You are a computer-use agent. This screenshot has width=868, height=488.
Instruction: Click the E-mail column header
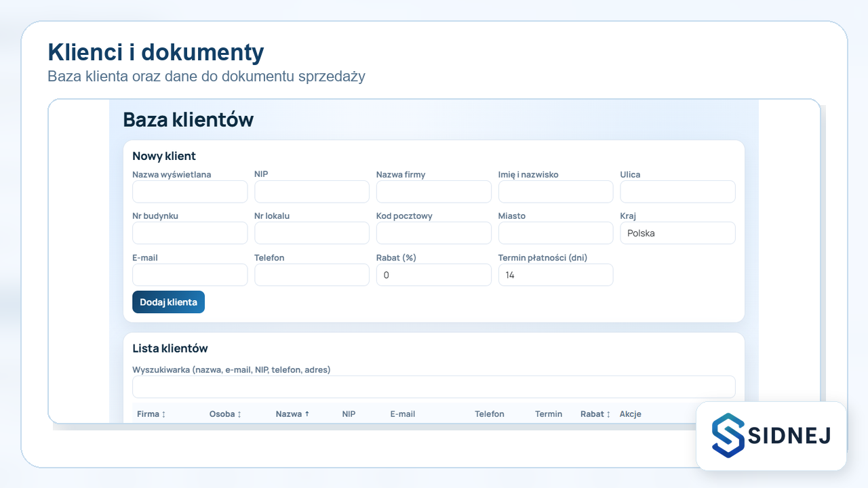(403, 414)
